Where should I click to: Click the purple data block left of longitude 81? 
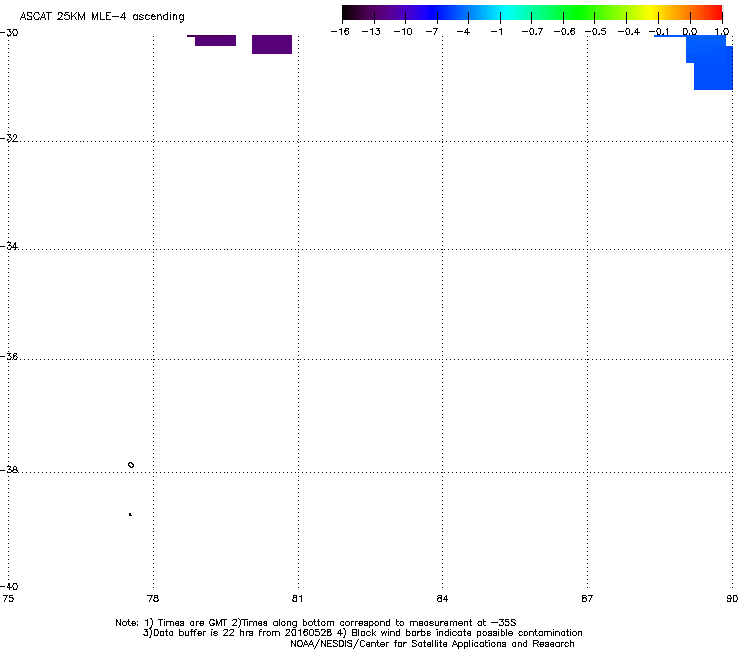click(x=272, y=44)
